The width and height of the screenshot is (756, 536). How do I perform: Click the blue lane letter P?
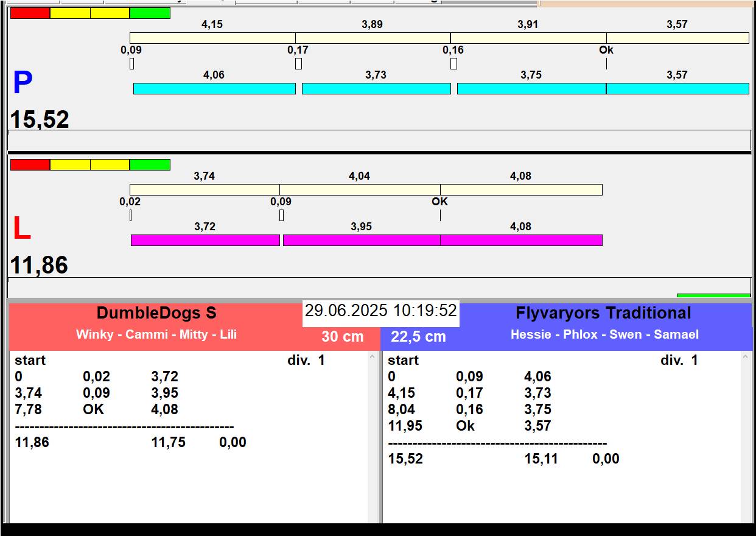point(23,83)
